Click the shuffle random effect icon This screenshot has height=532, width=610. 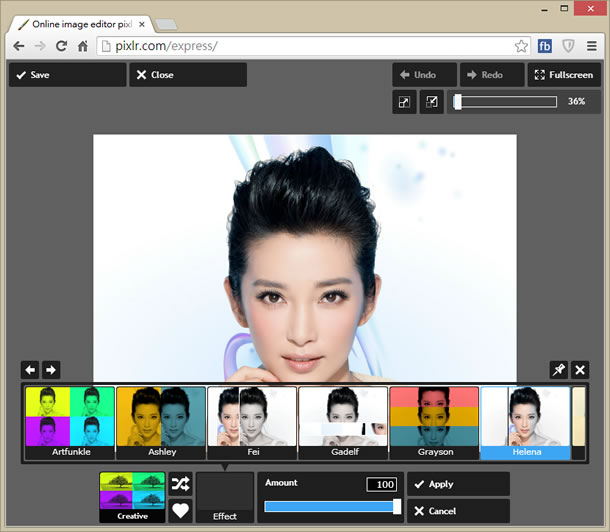[x=180, y=484]
